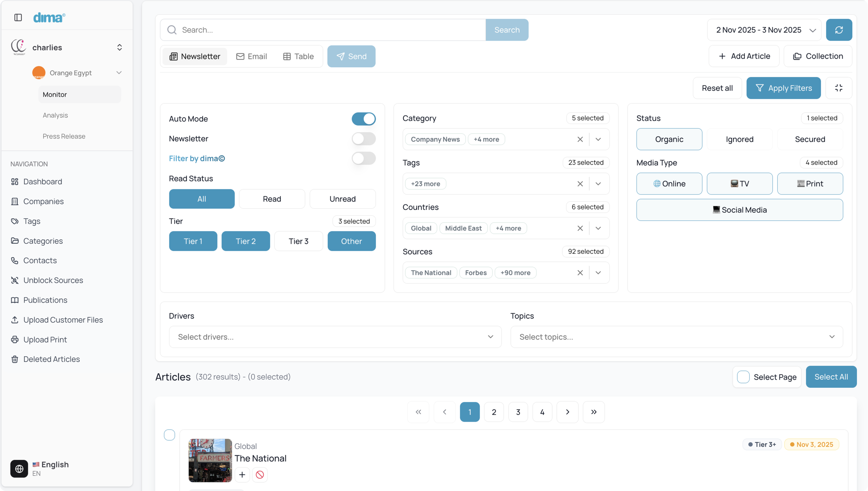868x491 pixels.
Task: Click the blue refresh icon button
Action: [839, 30]
